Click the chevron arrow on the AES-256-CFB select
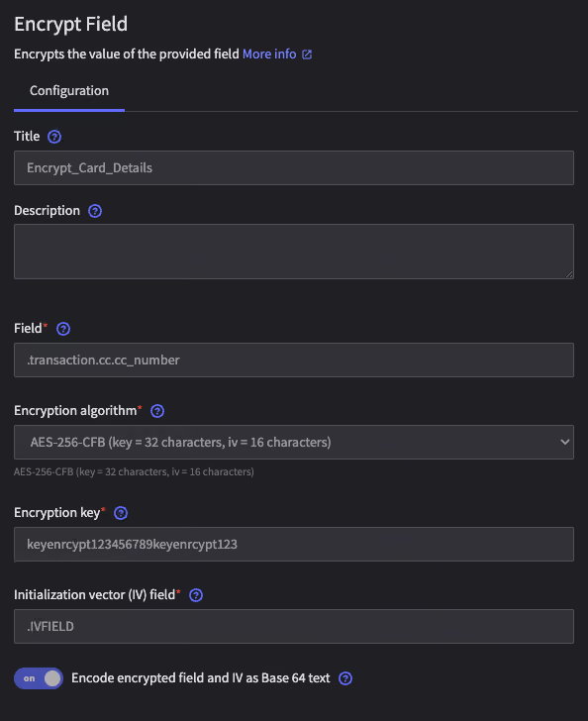588x721 pixels. click(x=564, y=443)
